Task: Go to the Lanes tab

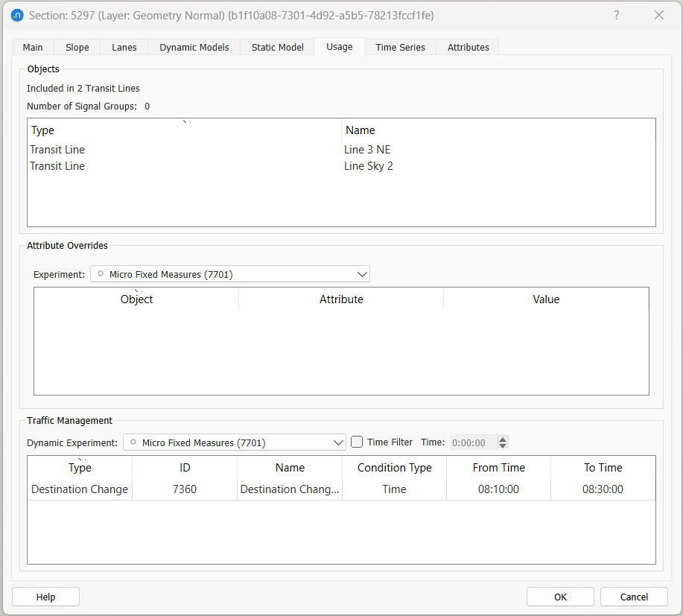Action: click(x=124, y=47)
